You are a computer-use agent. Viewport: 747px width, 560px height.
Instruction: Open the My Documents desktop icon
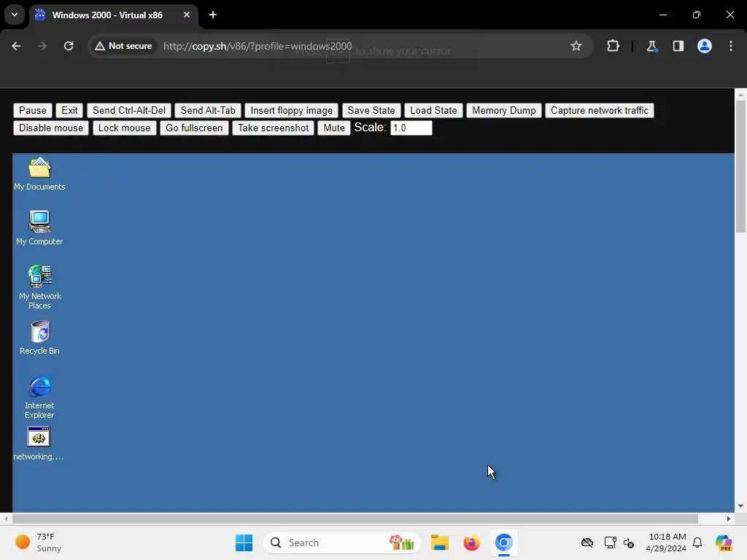point(39,174)
